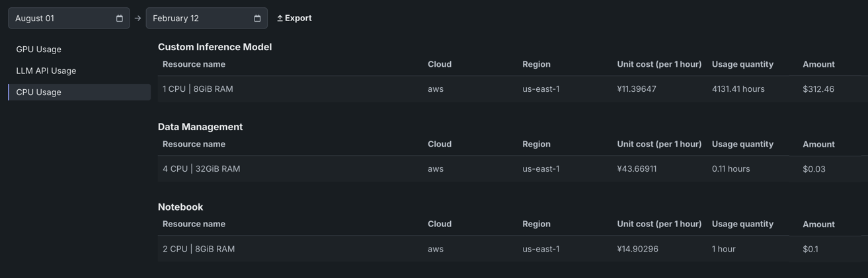This screenshot has height=278, width=868.
Task: Click Data Management's Usage quantity header
Action: click(742, 144)
